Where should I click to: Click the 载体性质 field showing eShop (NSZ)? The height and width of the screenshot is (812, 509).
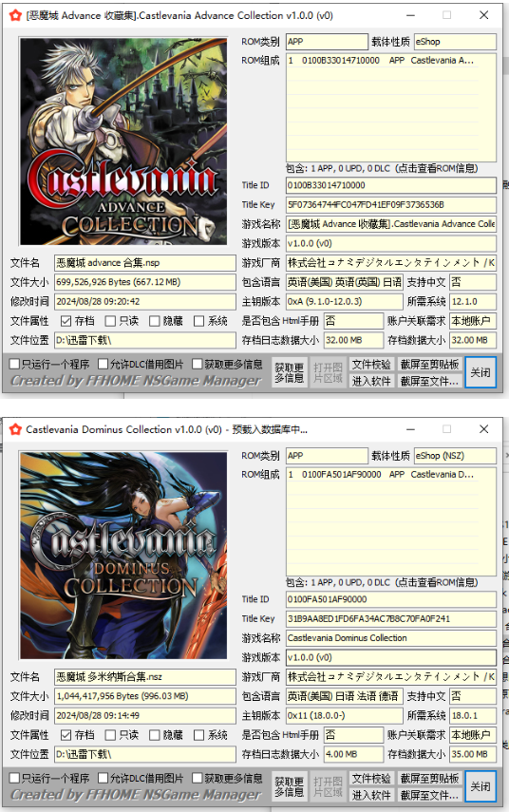pyautogui.click(x=455, y=456)
